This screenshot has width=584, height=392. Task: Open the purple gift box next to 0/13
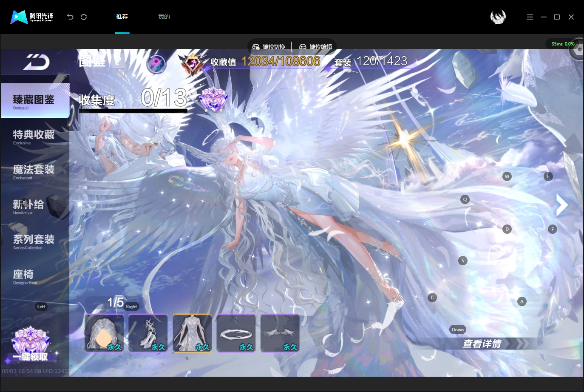point(213,99)
